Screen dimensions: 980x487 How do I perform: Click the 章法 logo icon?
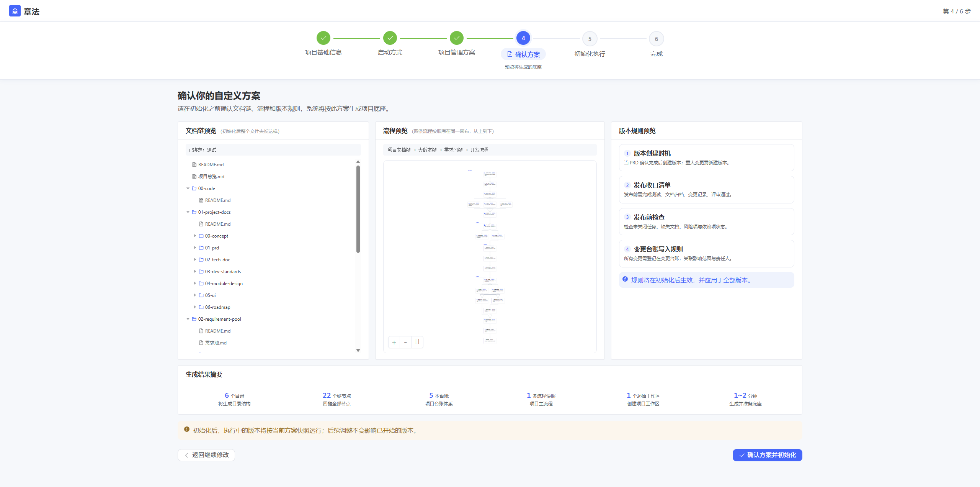pos(15,11)
